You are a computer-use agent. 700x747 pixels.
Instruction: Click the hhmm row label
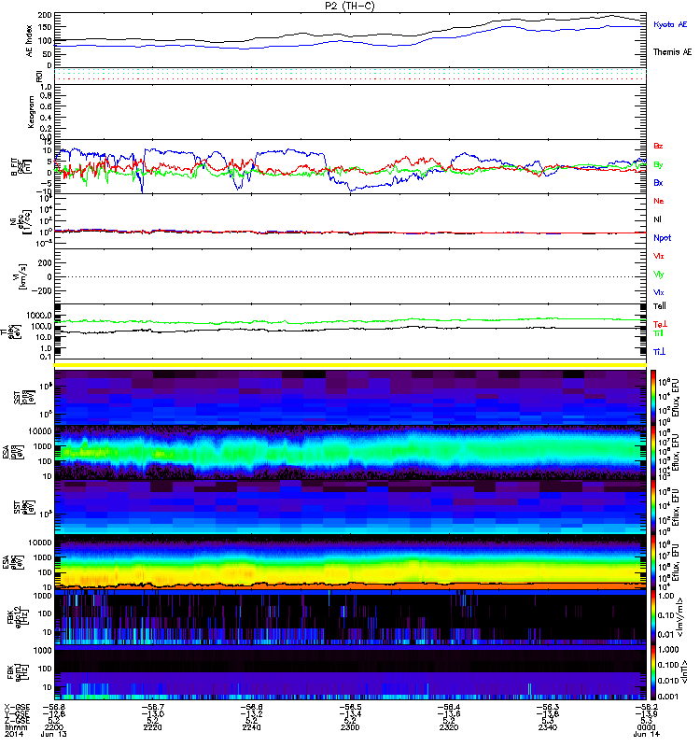tap(16, 727)
